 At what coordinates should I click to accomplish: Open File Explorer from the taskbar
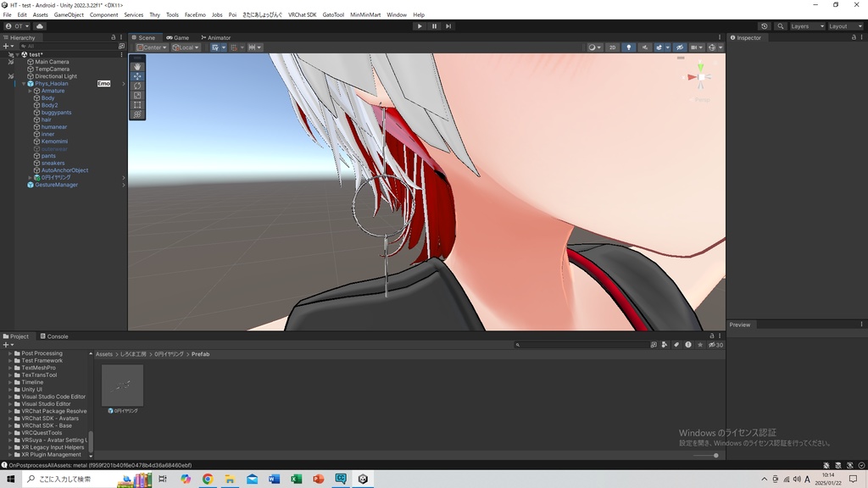pyautogui.click(x=230, y=479)
